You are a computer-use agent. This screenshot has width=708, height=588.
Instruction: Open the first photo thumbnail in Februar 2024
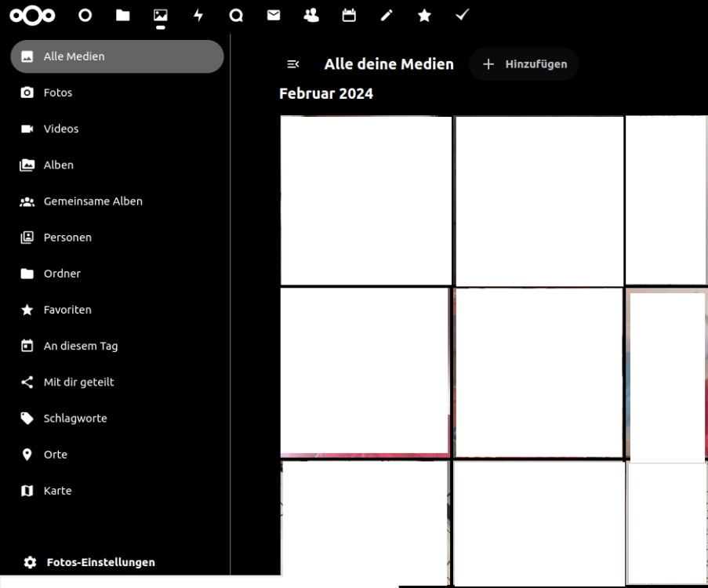[x=365, y=201]
